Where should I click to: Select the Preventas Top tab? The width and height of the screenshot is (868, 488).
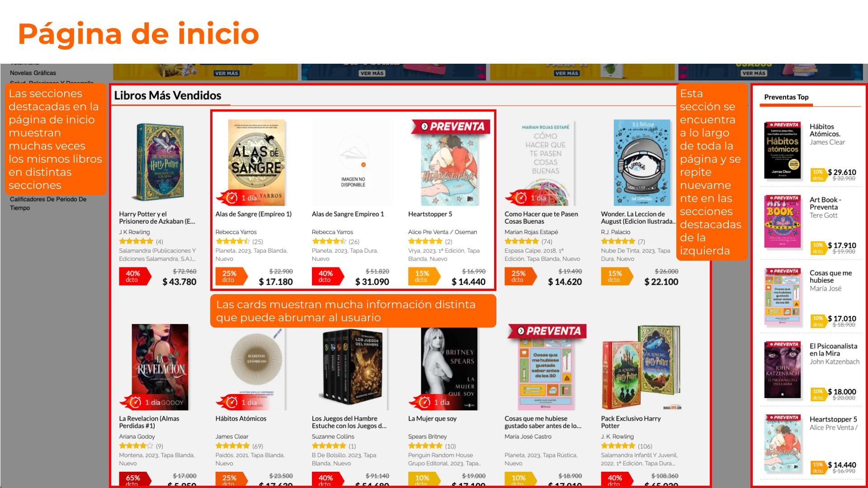(786, 97)
